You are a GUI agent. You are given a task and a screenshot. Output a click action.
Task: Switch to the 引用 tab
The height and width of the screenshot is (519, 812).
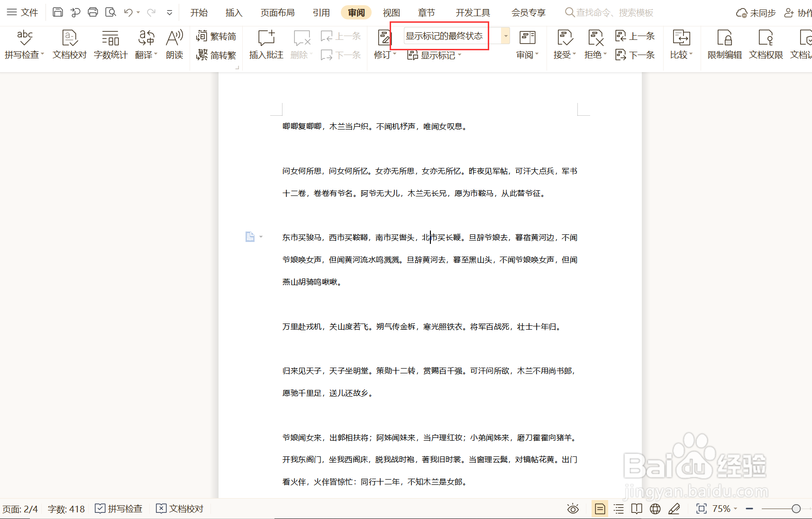pos(321,13)
